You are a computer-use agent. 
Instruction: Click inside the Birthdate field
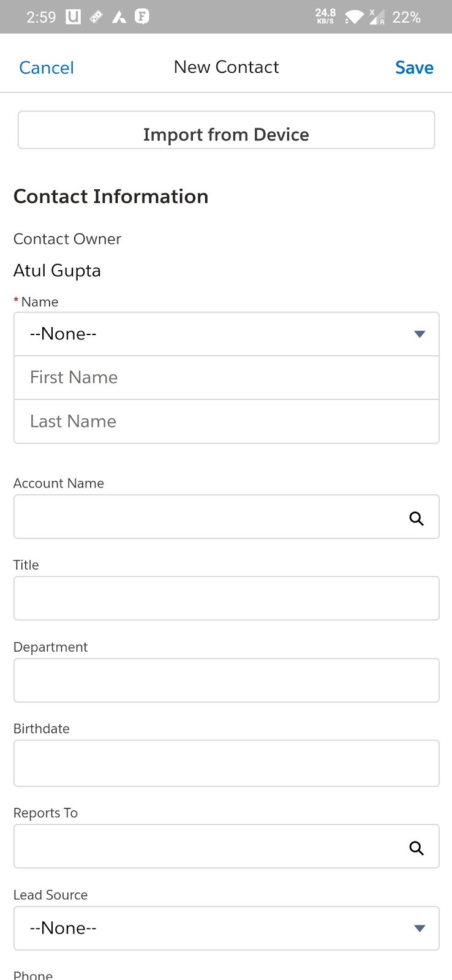(226, 763)
